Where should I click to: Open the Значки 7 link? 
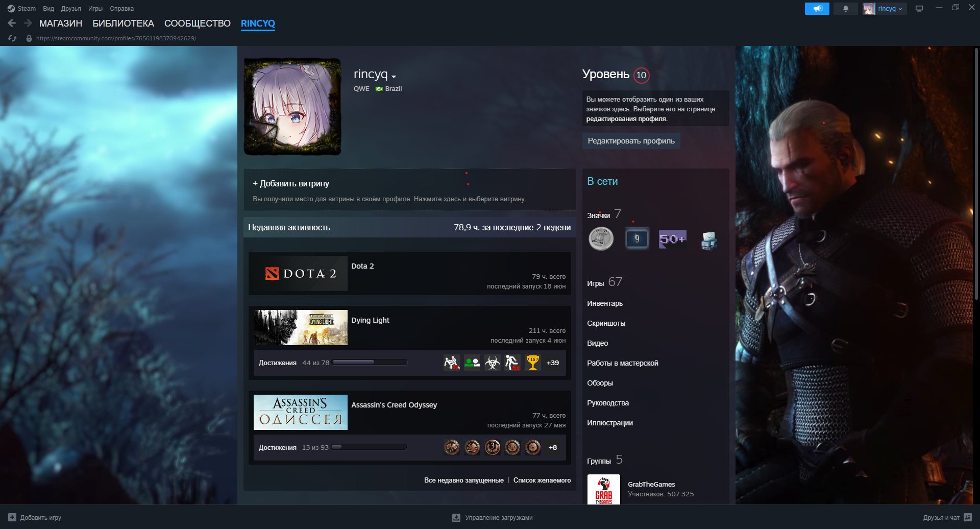(x=604, y=214)
